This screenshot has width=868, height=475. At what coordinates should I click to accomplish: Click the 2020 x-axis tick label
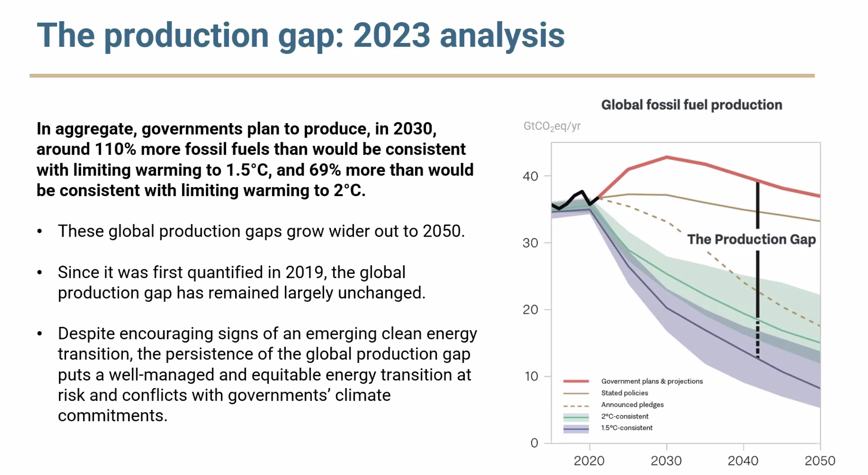pos(589,461)
